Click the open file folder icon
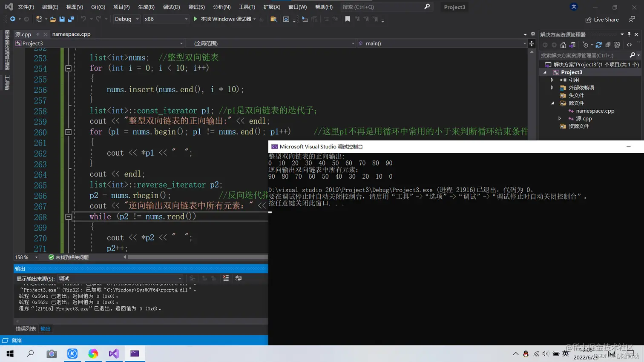Viewport: 644px width, 362px height. click(53, 19)
